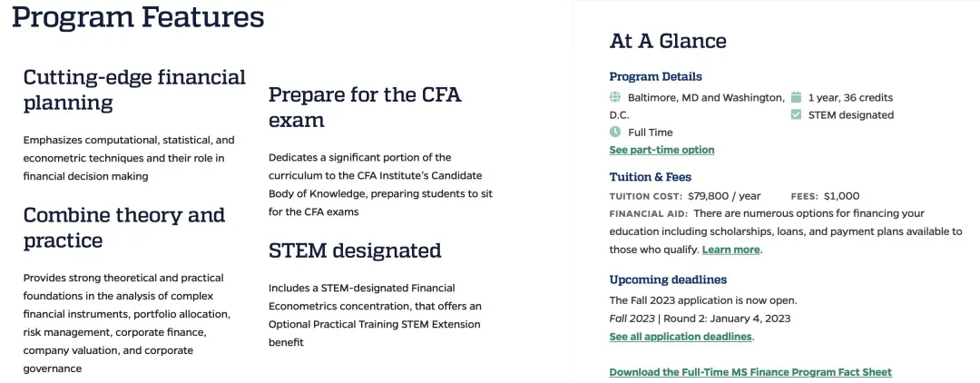Download the Full-Time MS Finance Fact Sheet
The image size is (980, 383).
pyautogui.click(x=750, y=372)
